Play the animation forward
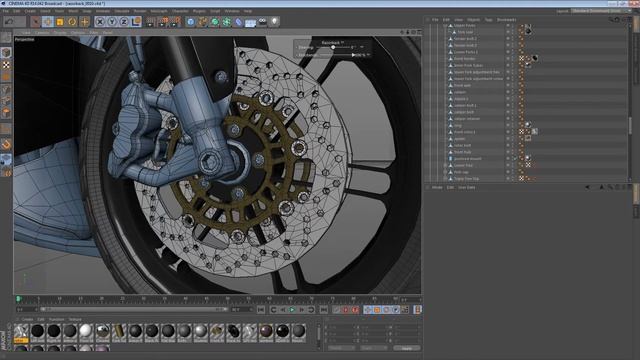 (x=292, y=310)
